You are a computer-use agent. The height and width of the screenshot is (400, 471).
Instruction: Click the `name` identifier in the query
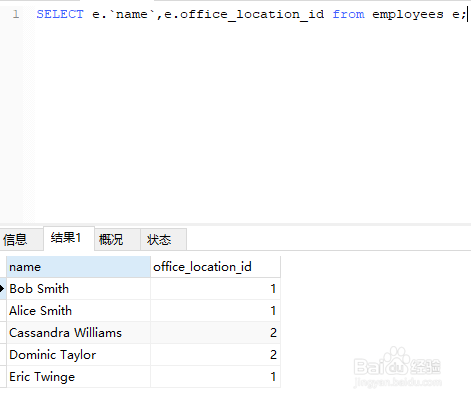(x=132, y=14)
